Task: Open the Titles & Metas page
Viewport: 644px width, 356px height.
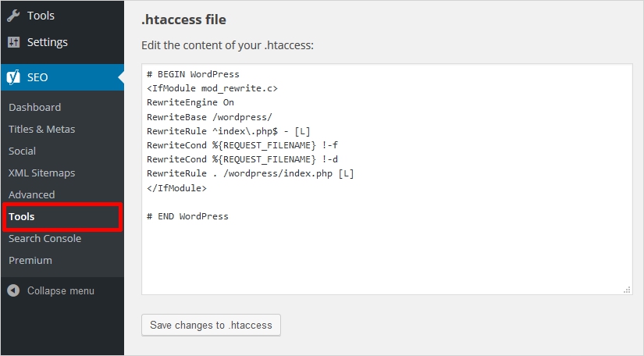Action: (41, 129)
